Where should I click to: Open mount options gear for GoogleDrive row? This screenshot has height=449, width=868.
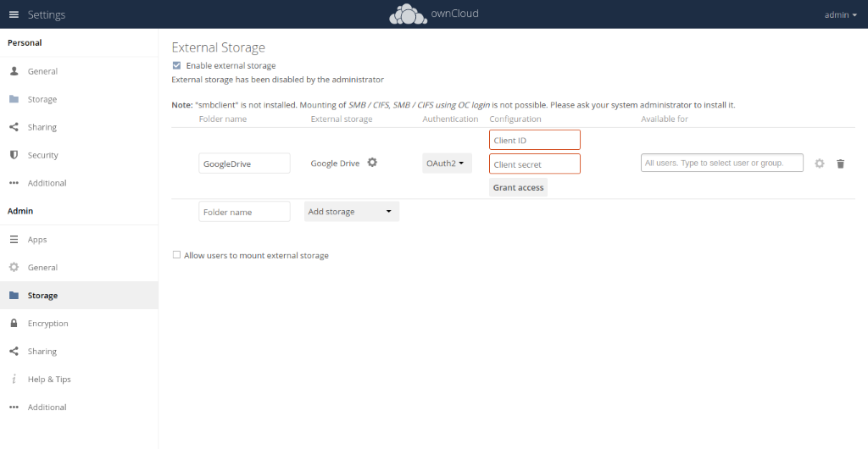pyautogui.click(x=819, y=164)
